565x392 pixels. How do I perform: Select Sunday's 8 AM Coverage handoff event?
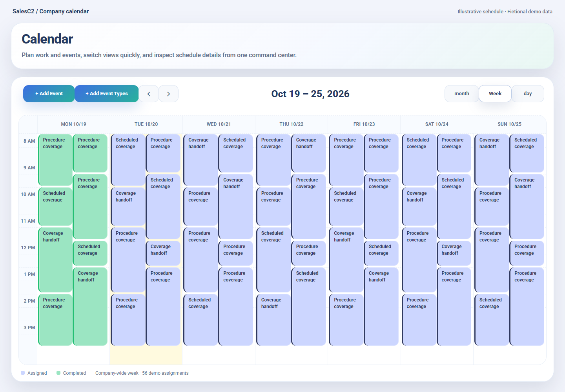pos(492,160)
